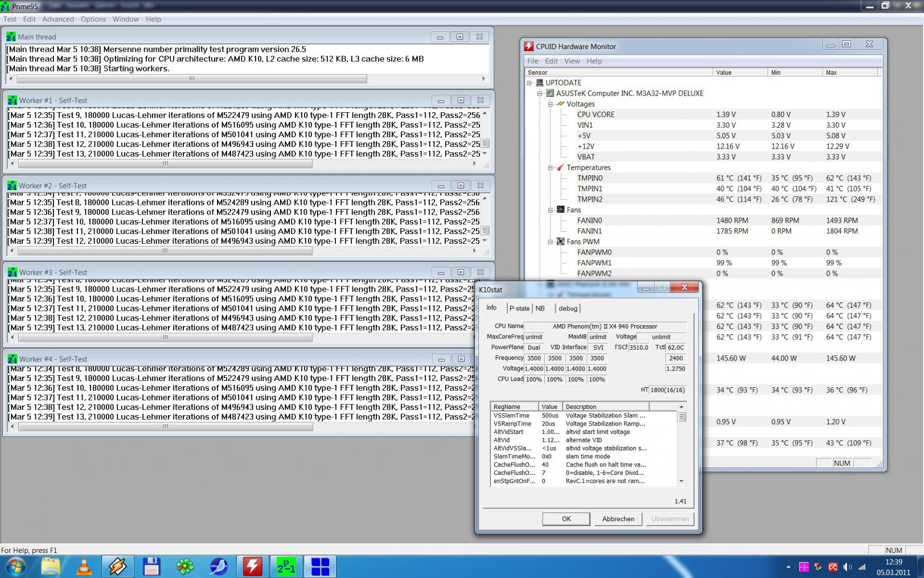Switch to P-state tab in K10stat

click(x=519, y=308)
